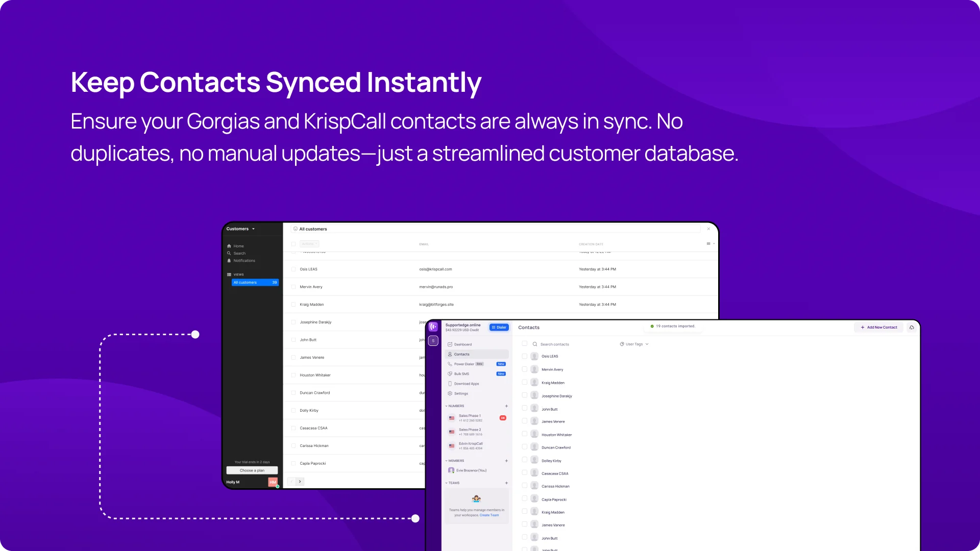Check Carissa Hickman in KrispCall contacts

coord(525,486)
